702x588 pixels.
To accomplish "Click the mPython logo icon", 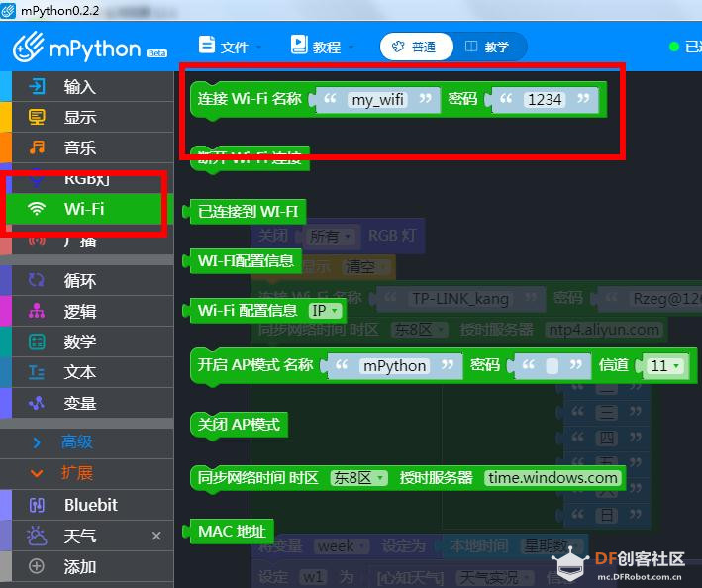I will point(28,47).
